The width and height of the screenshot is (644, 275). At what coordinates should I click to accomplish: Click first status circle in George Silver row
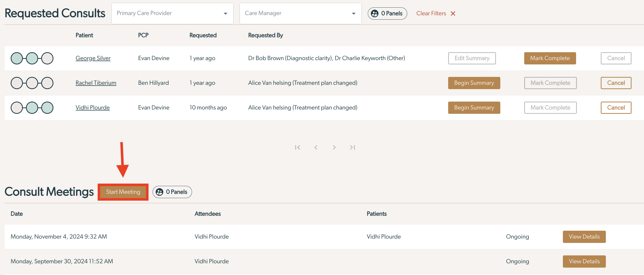click(x=17, y=58)
